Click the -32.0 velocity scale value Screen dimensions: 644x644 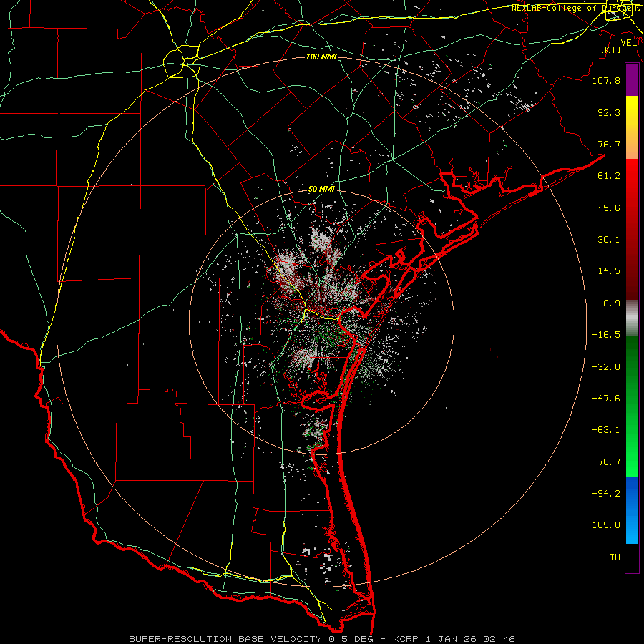(606, 367)
